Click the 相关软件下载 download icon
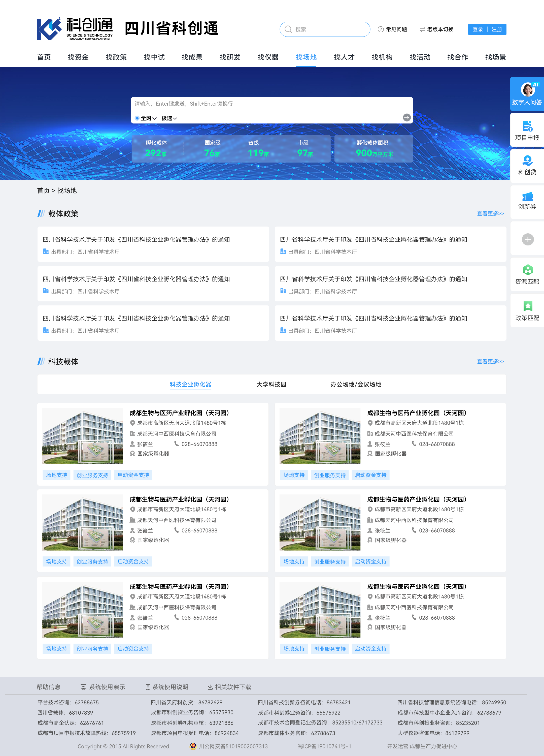Viewport: 544px width, 756px height. [210, 687]
